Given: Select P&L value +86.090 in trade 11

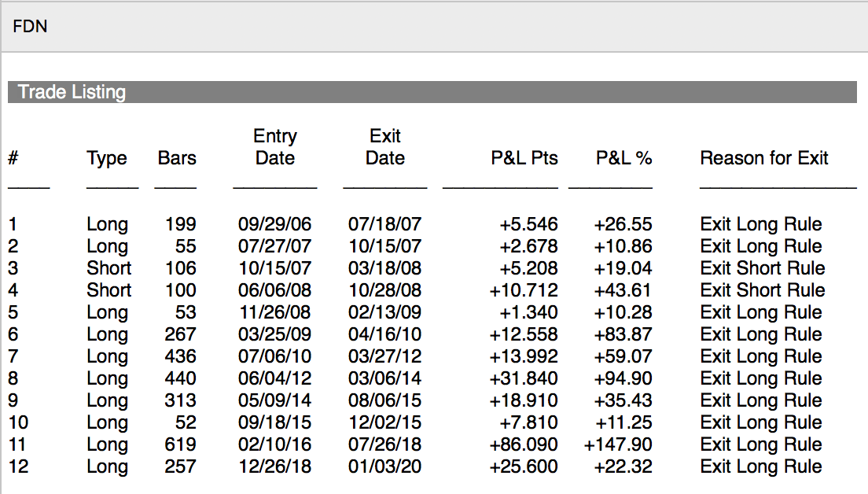Looking at the screenshot, I should coord(524,444).
